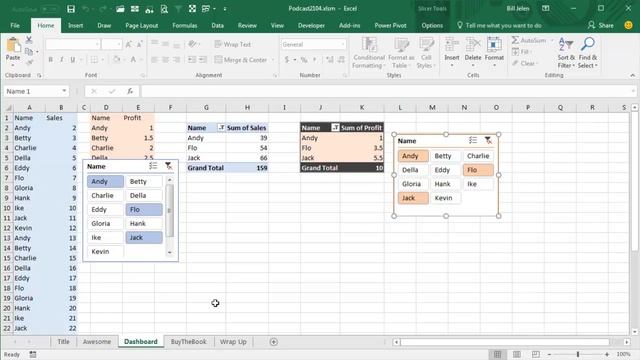Screen dimensions: 640x360
Task: Clear filter on the blue Name slicer
Action: tap(168, 166)
